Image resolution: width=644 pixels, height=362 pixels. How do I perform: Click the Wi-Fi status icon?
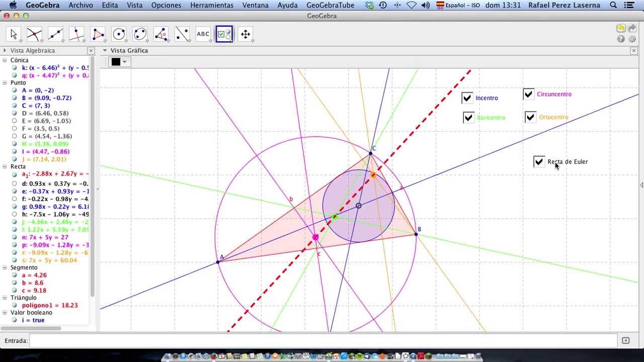point(412,5)
